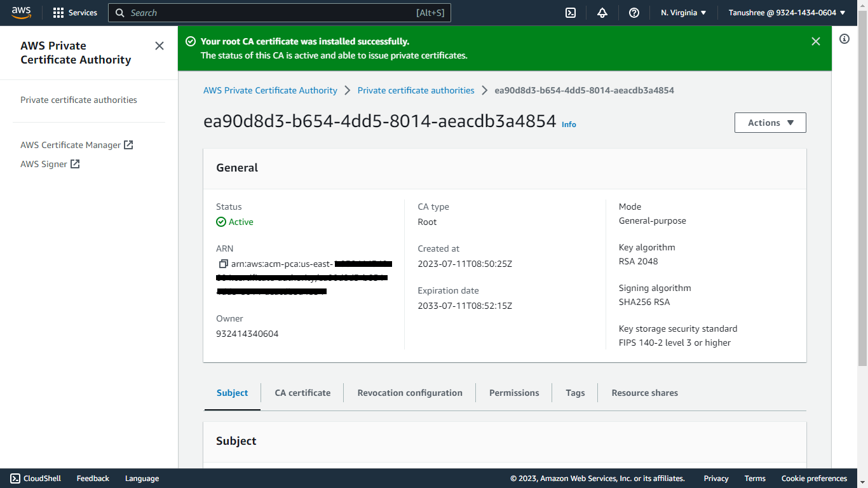Click the success checkmark icon in banner
This screenshot has width=868, height=488.
190,41
